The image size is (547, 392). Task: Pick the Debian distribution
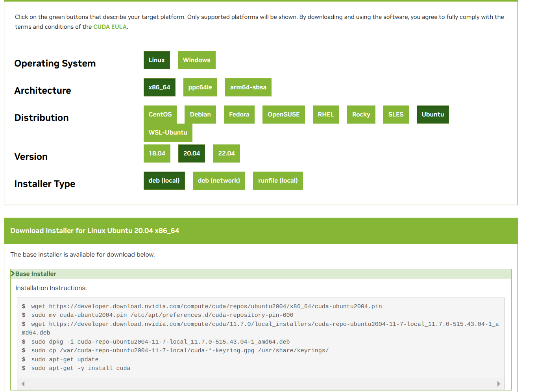pos(200,115)
